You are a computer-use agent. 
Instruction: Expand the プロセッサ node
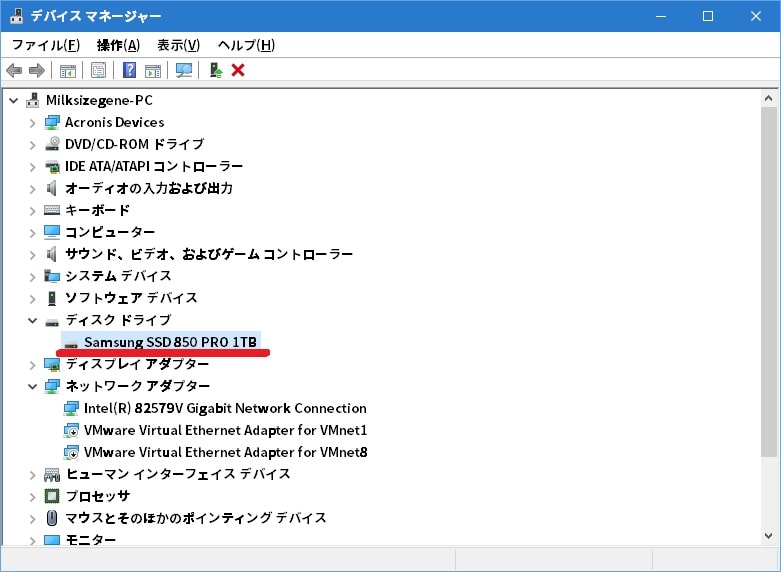tap(32, 497)
